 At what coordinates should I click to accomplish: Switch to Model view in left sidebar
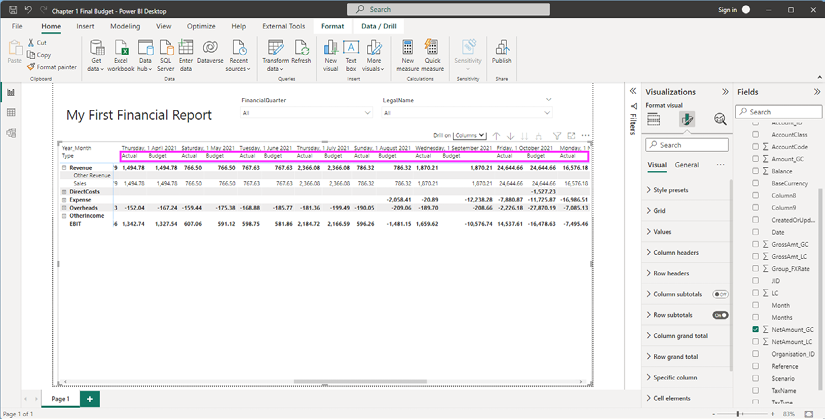click(x=11, y=133)
